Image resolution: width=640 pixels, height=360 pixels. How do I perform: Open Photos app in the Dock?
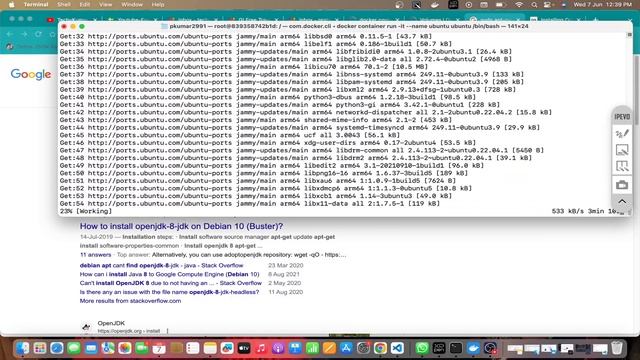click(x=125, y=348)
